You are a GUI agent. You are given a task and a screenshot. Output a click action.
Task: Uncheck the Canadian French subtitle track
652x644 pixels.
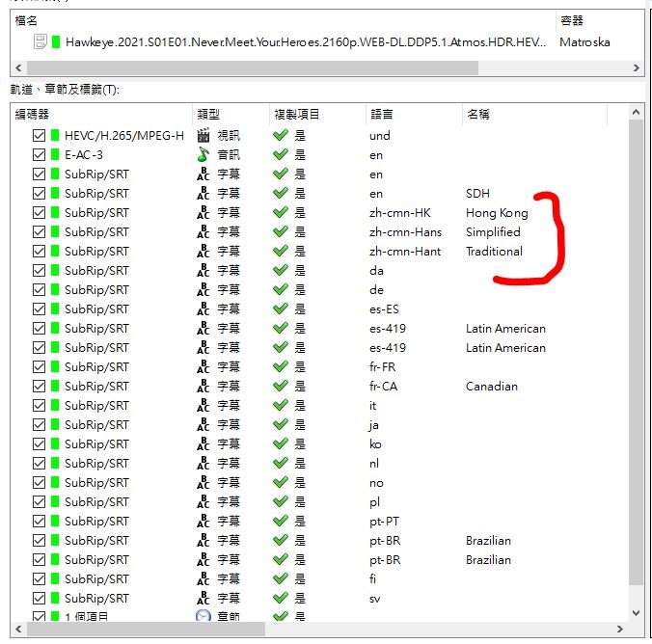pos(40,387)
